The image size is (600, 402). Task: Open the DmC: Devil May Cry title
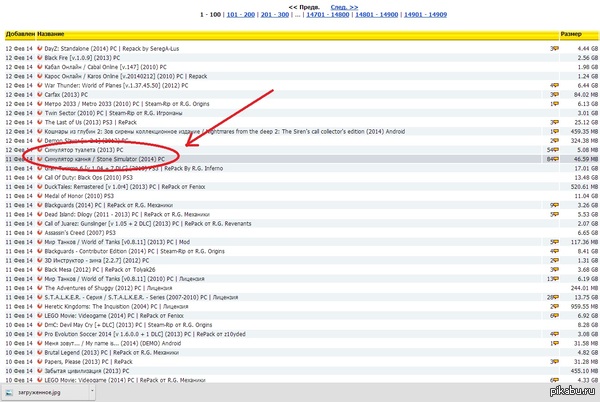[x=128, y=325]
